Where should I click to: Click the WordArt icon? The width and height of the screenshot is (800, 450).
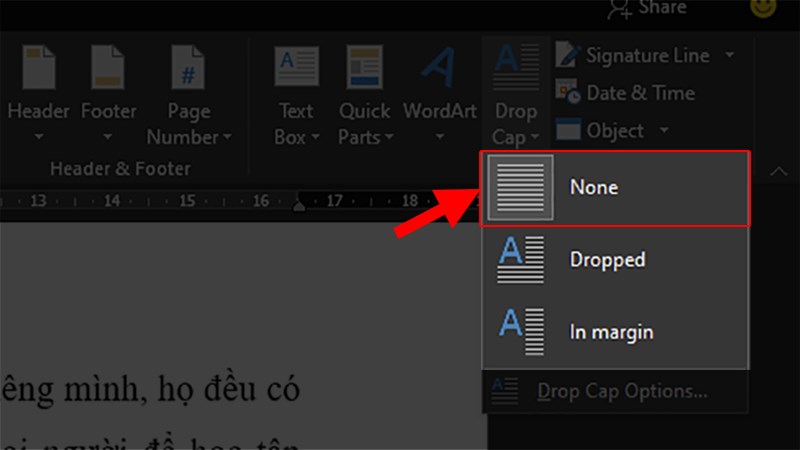438,68
